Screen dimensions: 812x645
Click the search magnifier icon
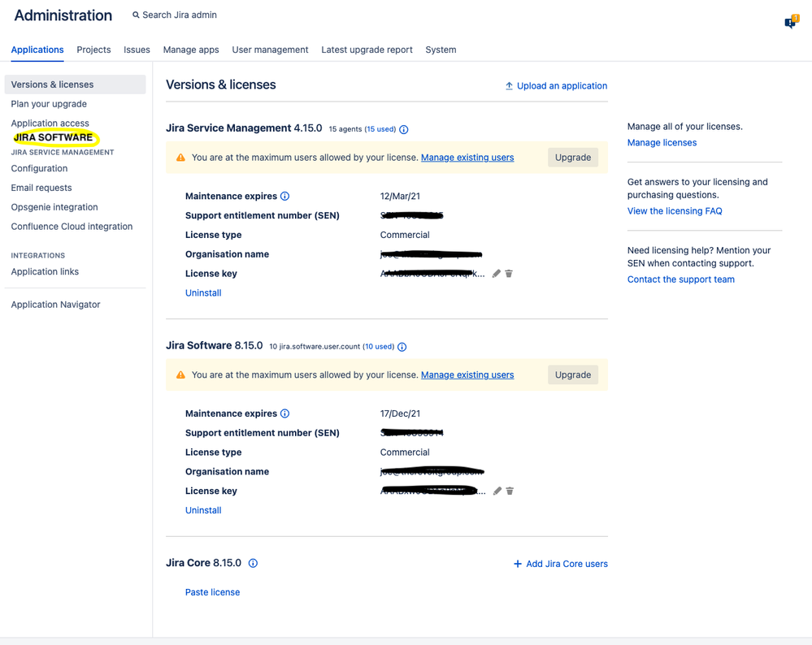pyautogui.click(x=136, y=15)
